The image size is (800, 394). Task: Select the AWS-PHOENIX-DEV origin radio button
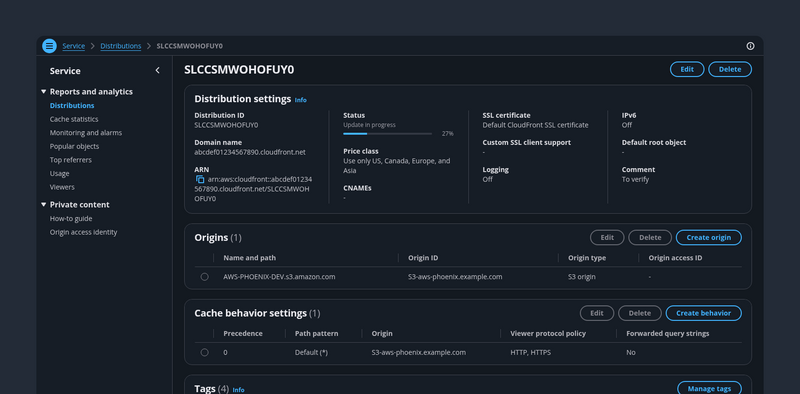pos(205,277)
